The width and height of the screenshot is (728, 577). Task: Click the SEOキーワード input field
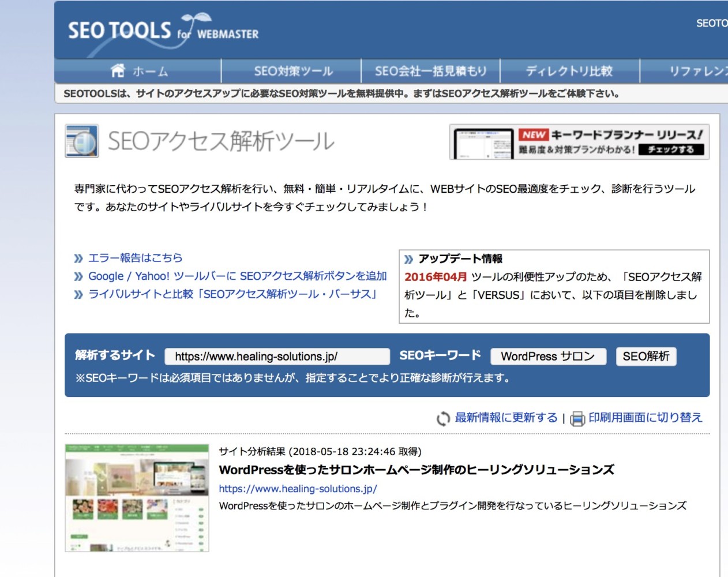point(548,356)
